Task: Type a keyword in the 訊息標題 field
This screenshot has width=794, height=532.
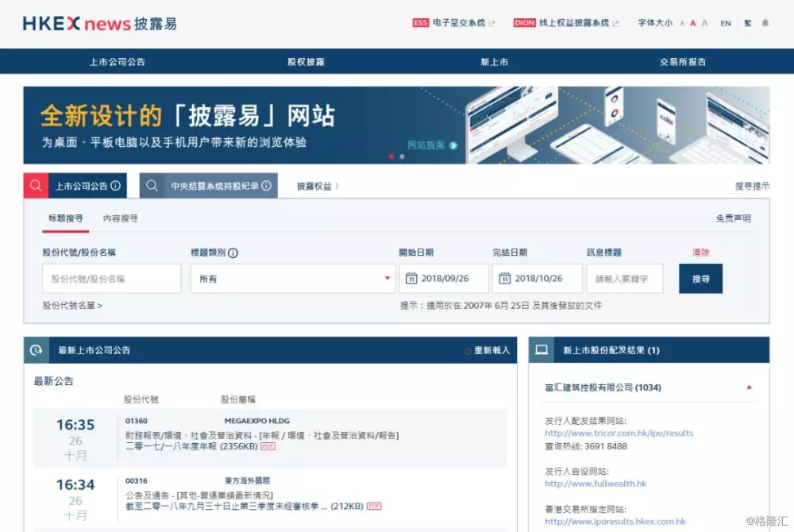Action: (625, 279)
